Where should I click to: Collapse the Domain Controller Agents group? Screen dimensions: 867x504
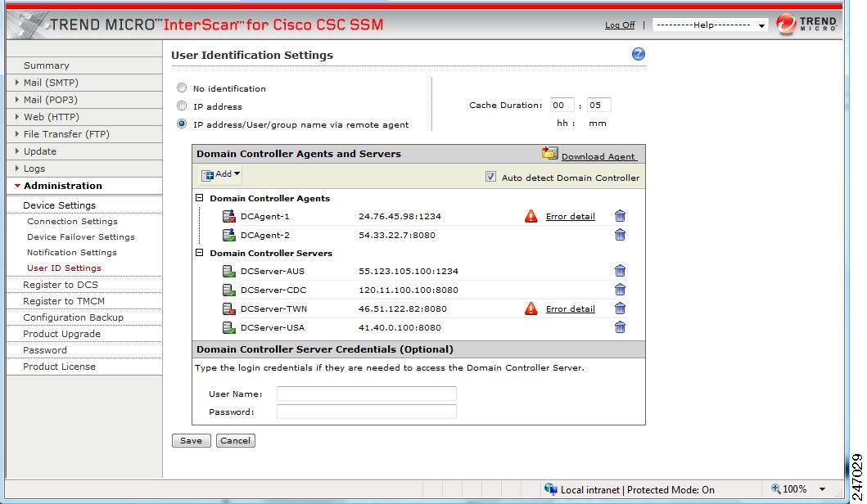coord(200,198)
